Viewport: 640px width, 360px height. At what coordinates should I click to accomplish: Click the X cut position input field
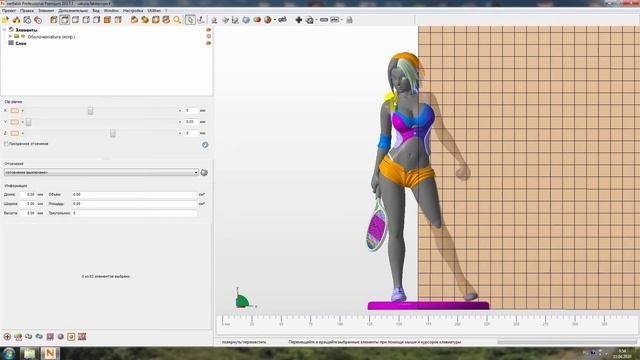[x=191, y=111]
